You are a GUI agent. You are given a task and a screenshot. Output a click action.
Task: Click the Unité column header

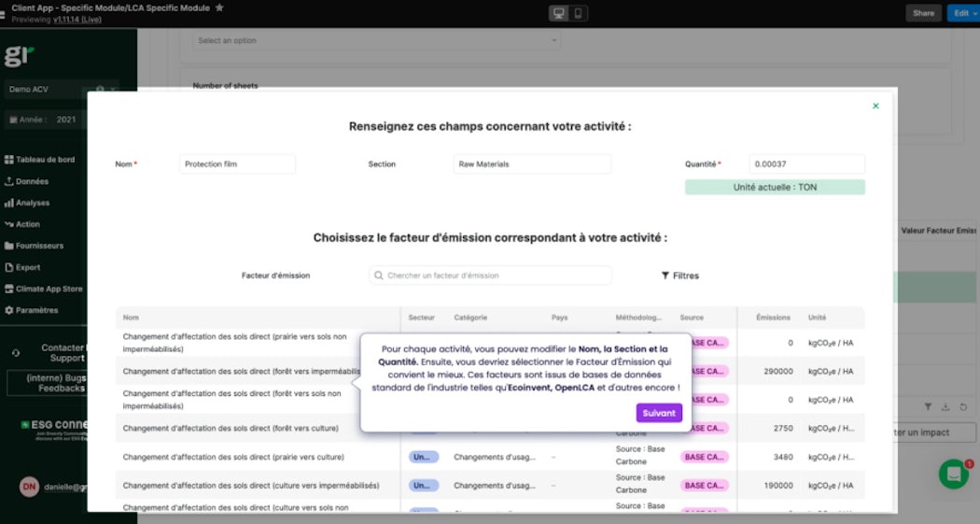817,318
